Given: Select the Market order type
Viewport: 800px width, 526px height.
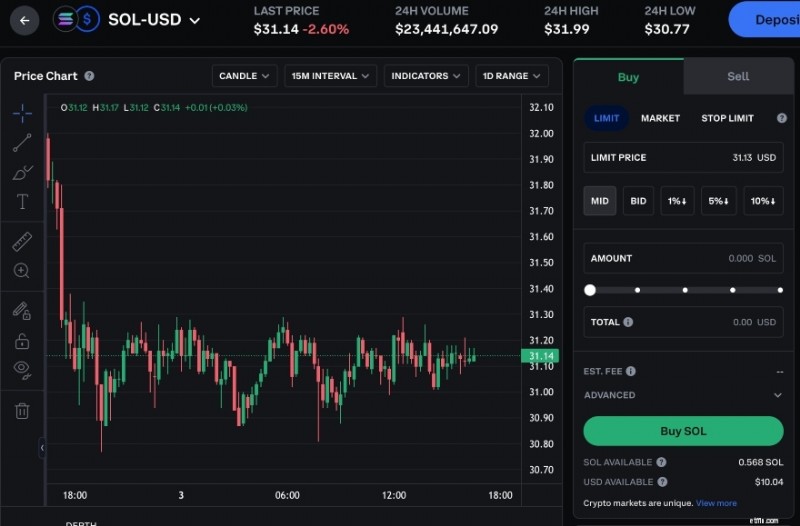Looking at the screenshot, I should click(660, 118).
